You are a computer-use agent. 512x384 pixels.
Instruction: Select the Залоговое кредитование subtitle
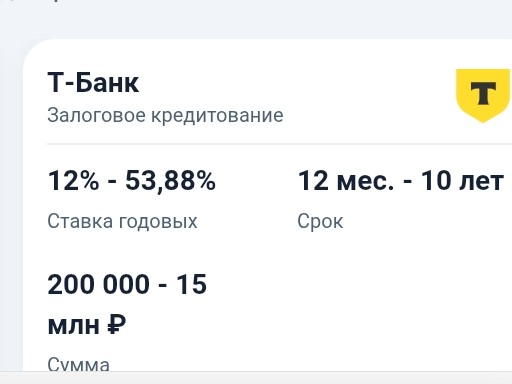click(165, 115)
